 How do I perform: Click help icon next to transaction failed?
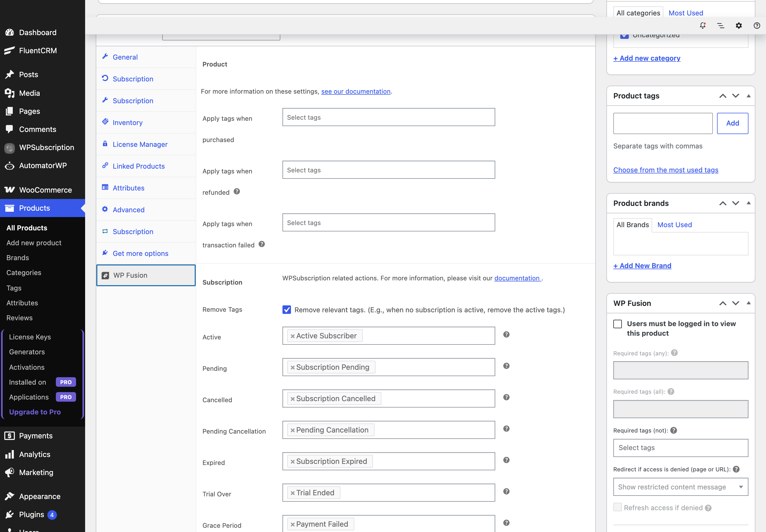click(262, 244)
